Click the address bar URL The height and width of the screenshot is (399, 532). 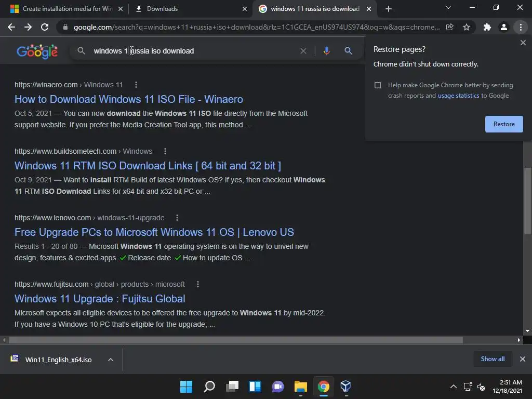pos(257,27)
